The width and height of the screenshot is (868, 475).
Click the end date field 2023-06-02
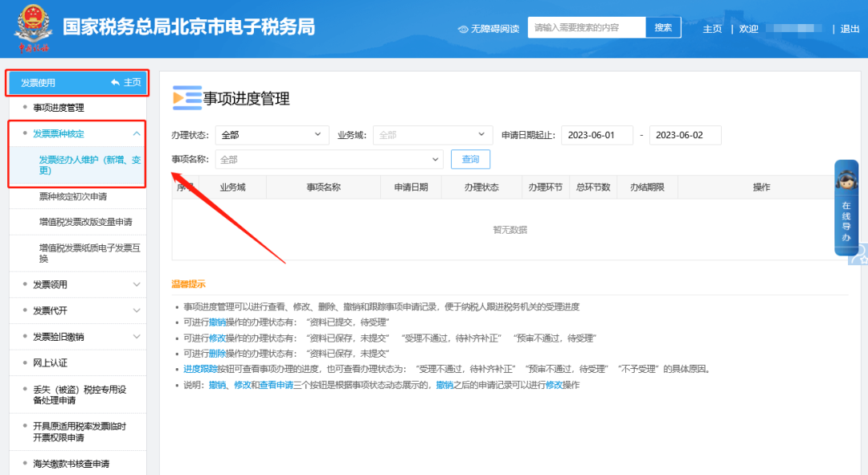(685, 135)
